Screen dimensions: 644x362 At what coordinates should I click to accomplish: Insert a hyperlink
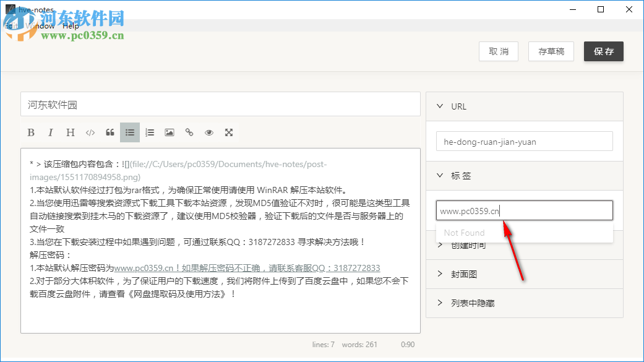tap(189, 132)
